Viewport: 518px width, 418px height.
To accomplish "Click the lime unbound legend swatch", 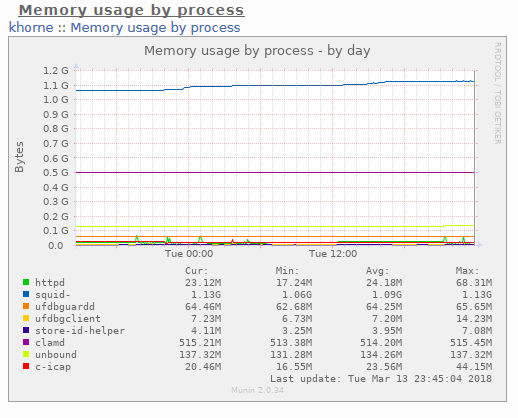I will point(26,354).
